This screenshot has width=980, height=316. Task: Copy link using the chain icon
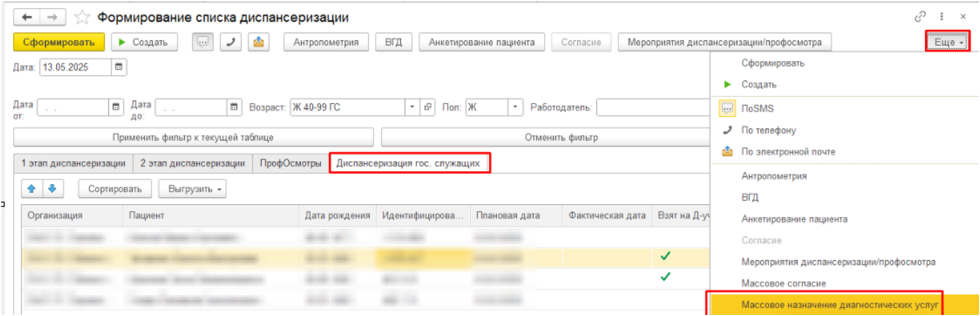[x=920, y=17]
